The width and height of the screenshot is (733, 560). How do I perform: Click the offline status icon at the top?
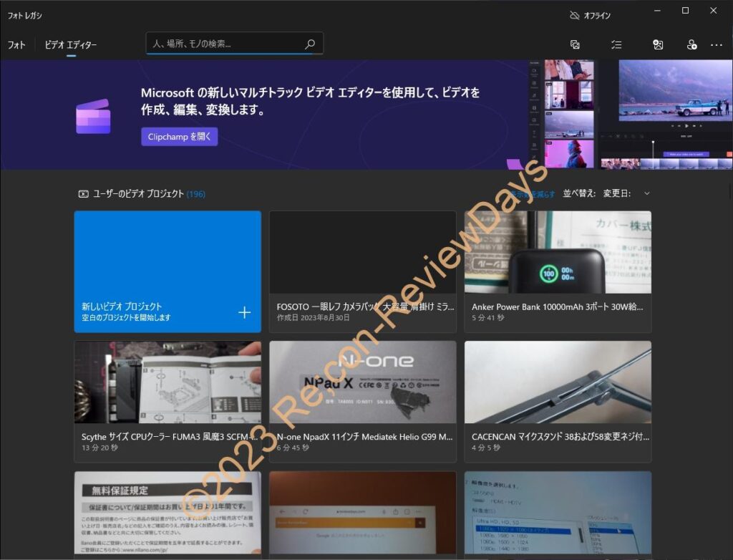tap(574, 14)
